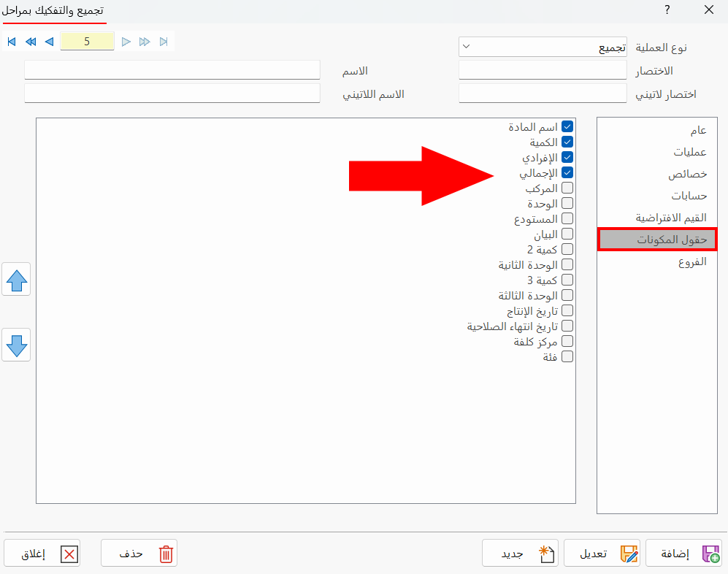Enable the تاريخ الإنتاج checkbox
This screenshot has width=728, height=574.
[x=567, y=310]
